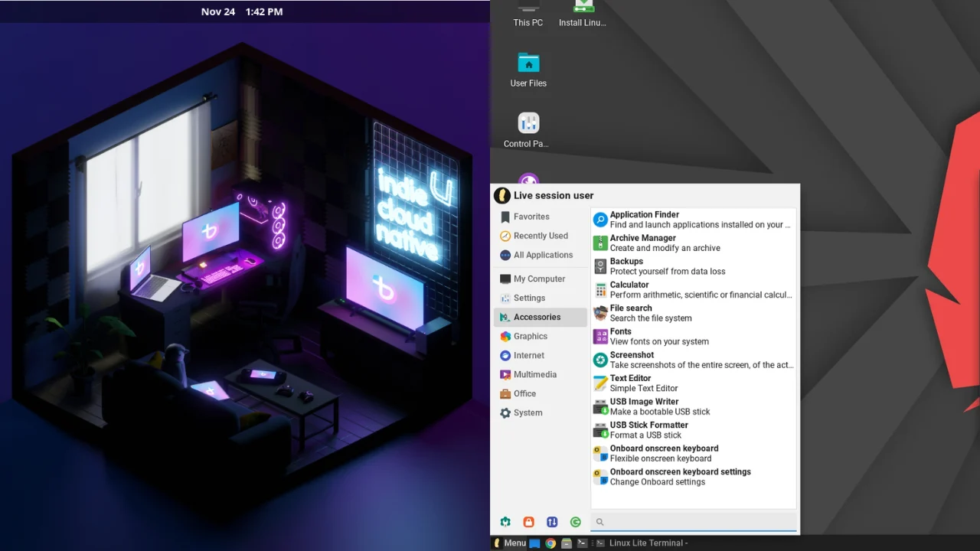Click the green log out icon
Viewport: 980px width, 551px height.
point(575,522)
